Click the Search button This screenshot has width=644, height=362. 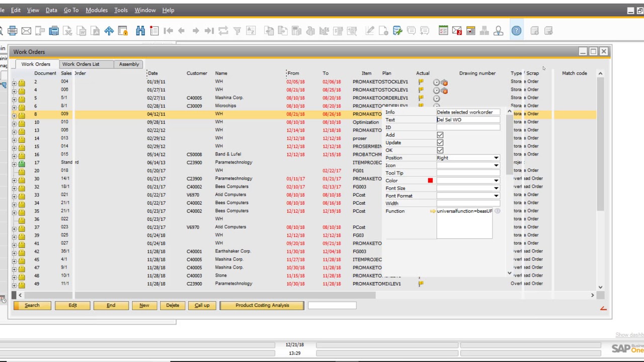coord(32,305)
